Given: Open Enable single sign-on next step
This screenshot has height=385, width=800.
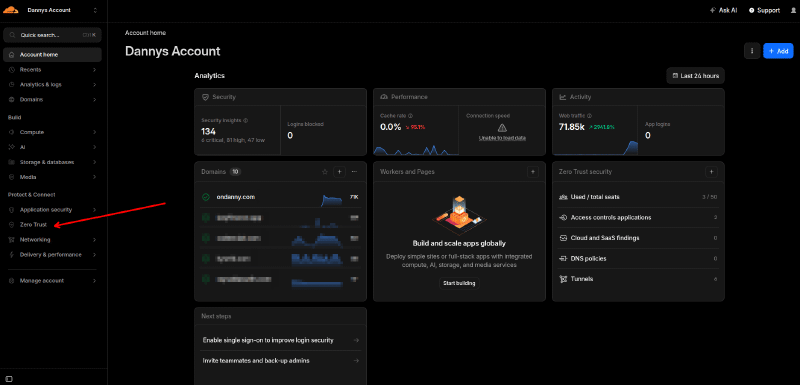Looking at the screenshot, I should click(x=280, y=340).
